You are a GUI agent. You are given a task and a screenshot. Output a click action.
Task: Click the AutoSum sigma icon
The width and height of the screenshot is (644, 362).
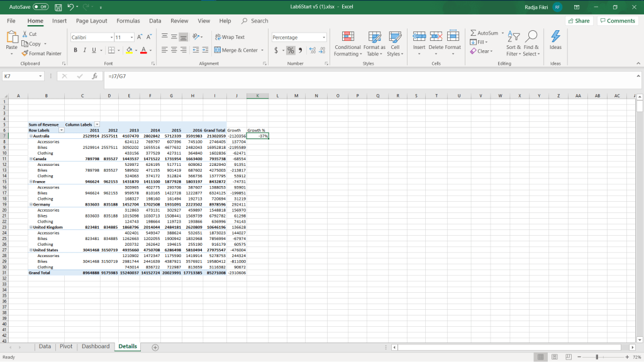coord(474,33)
